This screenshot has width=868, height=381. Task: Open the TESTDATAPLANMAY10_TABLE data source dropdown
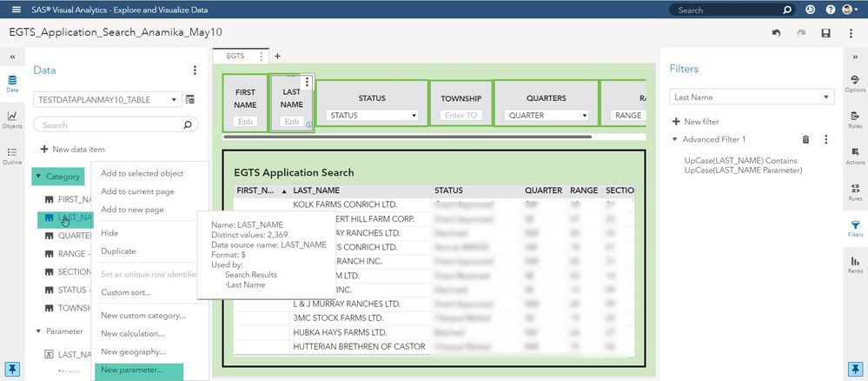107,100
